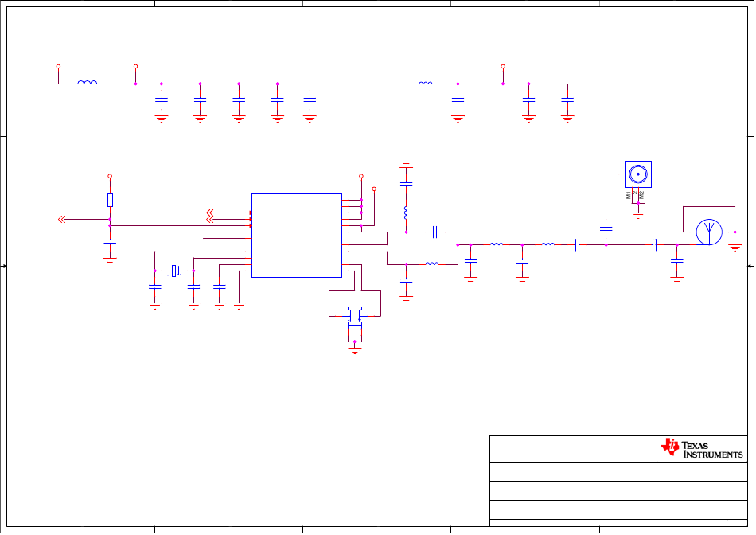This screenshot has height=535, width=756.
Task: Select the in-line capacitor just left of the antenna
Action: point(654,245)
